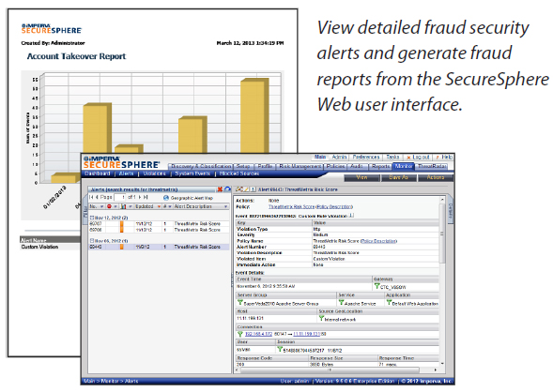
Task: Click filter icon beside Default Web Application
Action: [389, 303]
